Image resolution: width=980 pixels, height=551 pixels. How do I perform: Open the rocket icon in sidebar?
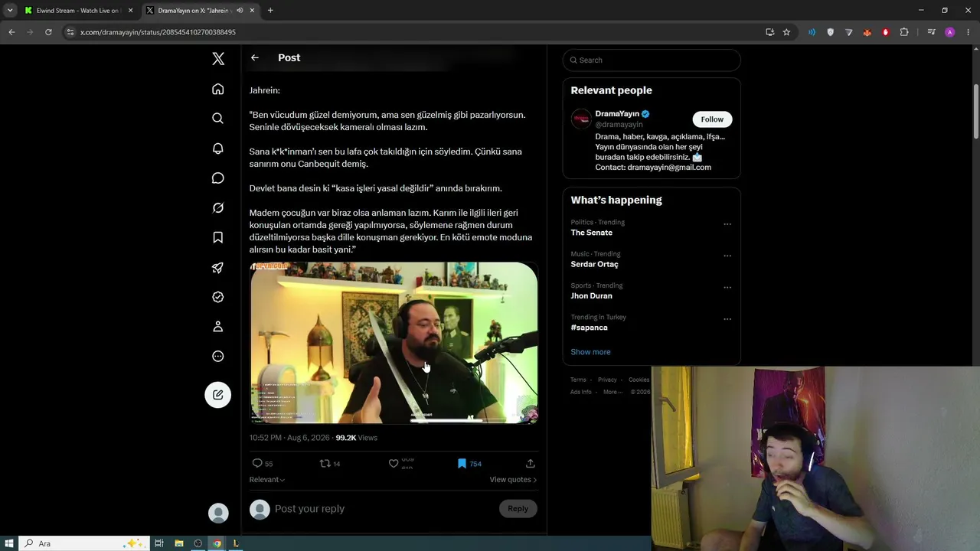pyautogui.click(x=218, y=267)
